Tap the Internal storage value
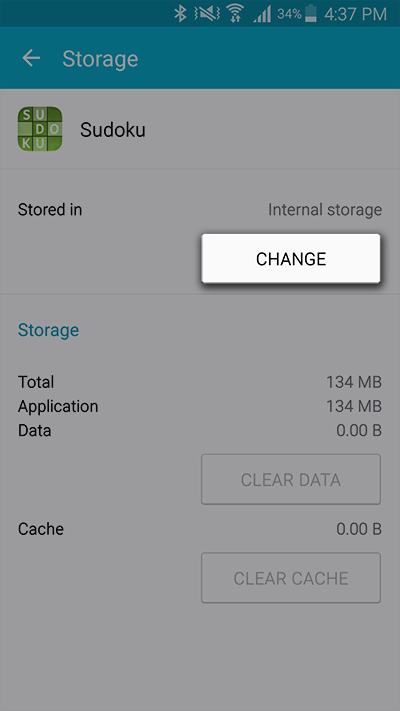 (325, 209)
